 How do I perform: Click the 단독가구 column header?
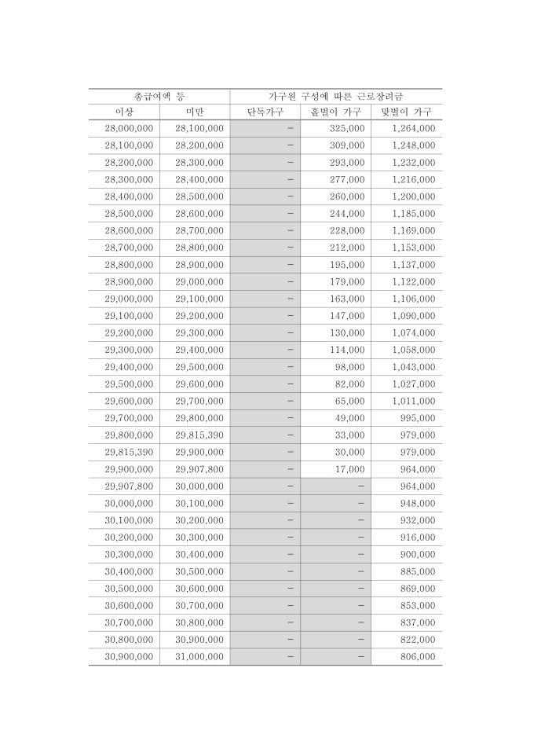265,112
